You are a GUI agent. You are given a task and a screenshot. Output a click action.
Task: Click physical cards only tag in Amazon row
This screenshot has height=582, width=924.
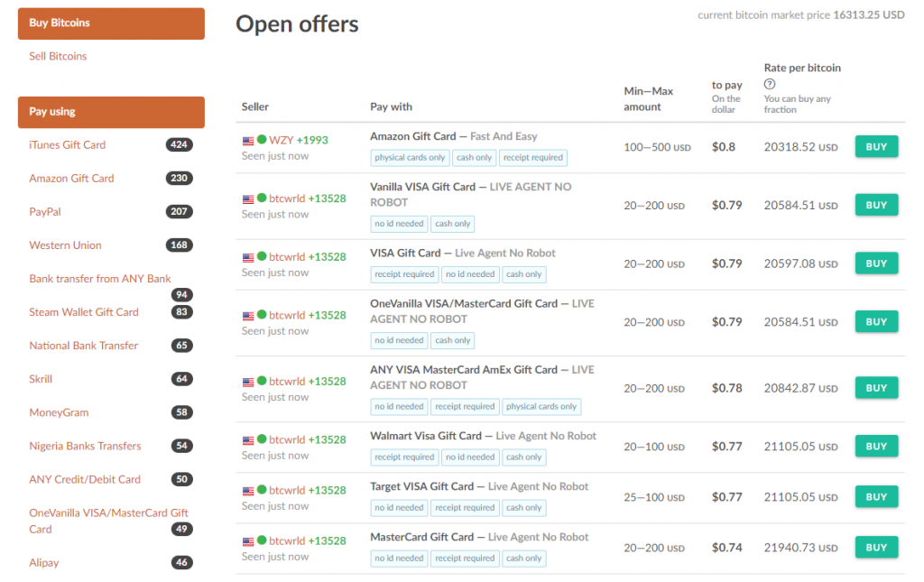[x=410, y=158]
